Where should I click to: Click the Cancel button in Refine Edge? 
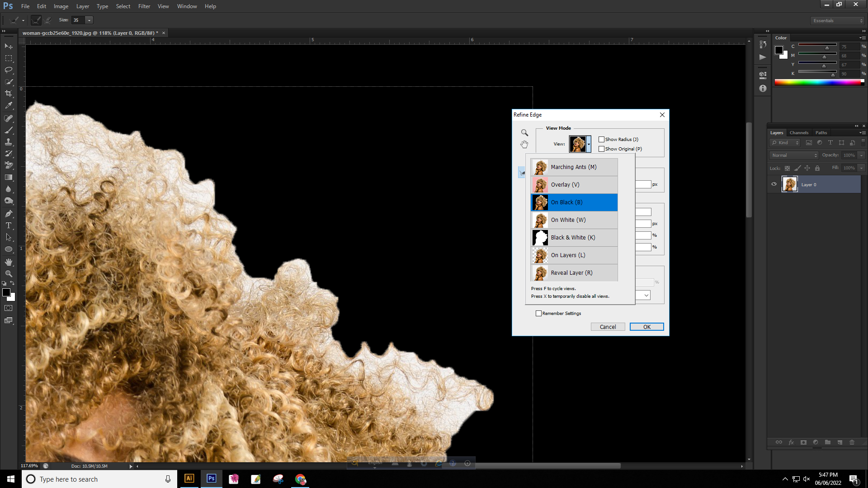(x=608, y=327)
